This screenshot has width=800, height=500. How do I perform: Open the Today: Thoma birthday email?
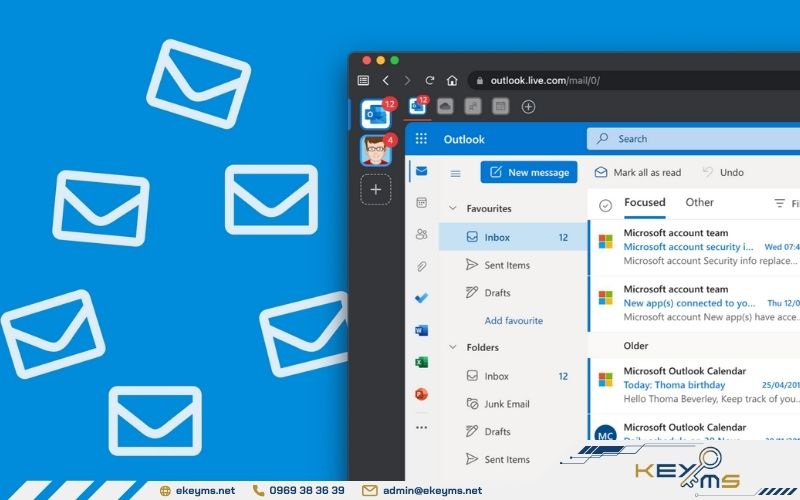click(x=694, y=385)
